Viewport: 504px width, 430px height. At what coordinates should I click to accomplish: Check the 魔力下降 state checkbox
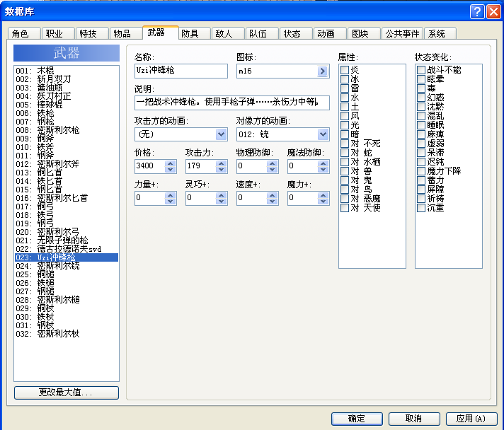point(421,171)
